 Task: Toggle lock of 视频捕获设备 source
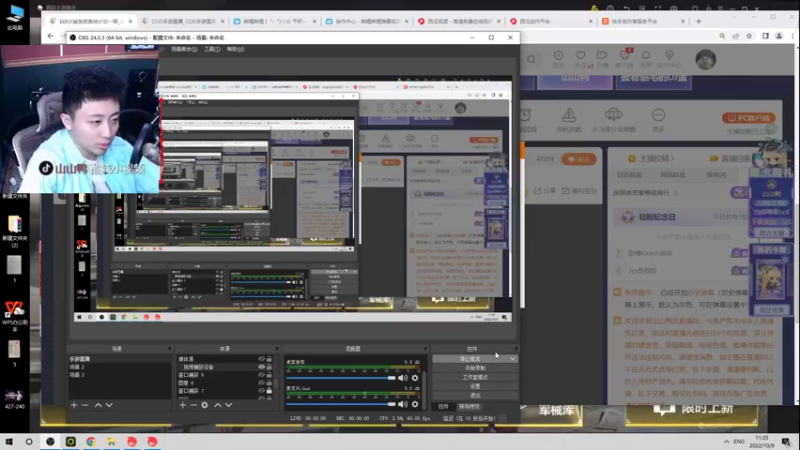point(269,367)
